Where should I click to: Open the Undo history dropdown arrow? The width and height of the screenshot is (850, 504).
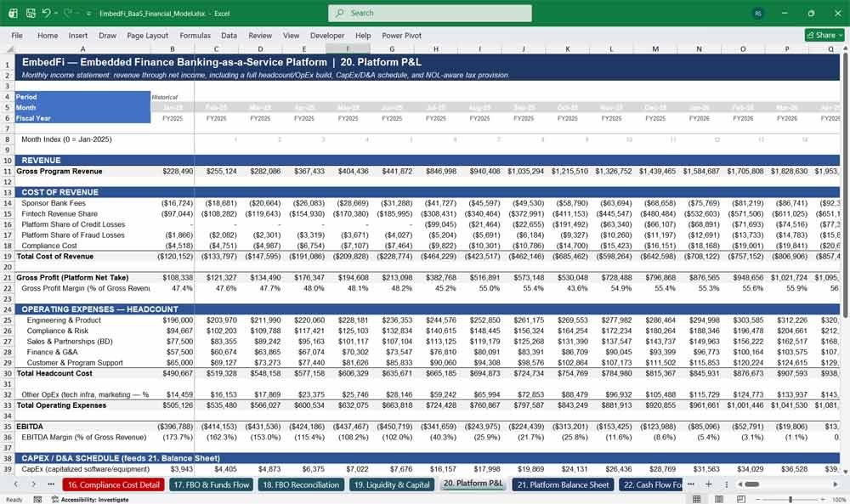tap(56, 13)
